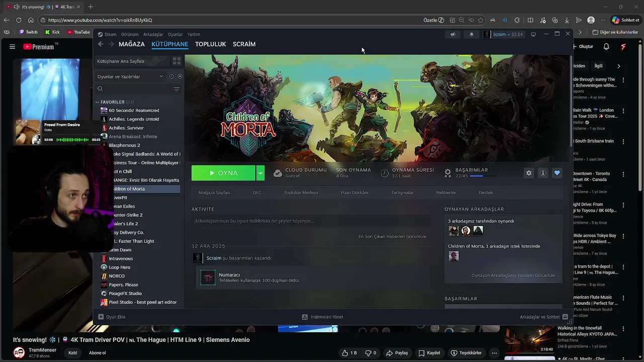Screen dimensions: 644x362
Task: Go to TOPLULUK community tab
Action: [x=210, y=44]
